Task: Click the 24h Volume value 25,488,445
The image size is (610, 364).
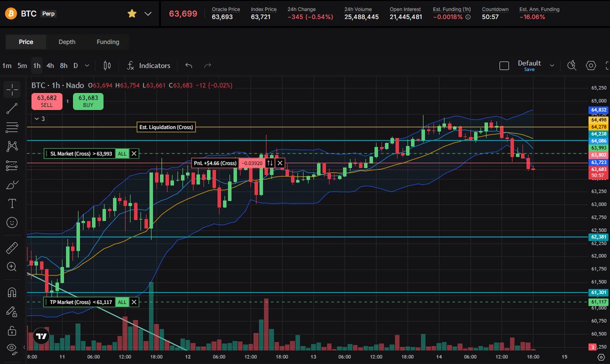Action: click(x=361, y=17)
